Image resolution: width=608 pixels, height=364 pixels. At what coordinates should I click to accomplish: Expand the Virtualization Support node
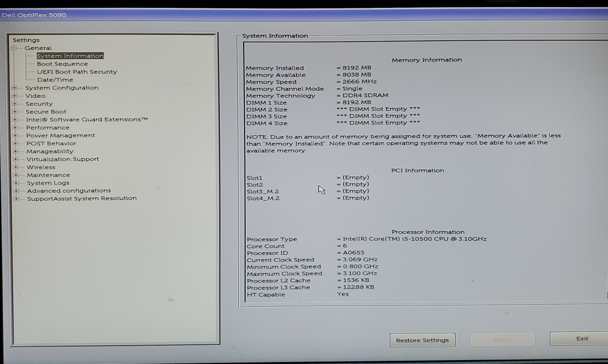pos(16,159)
